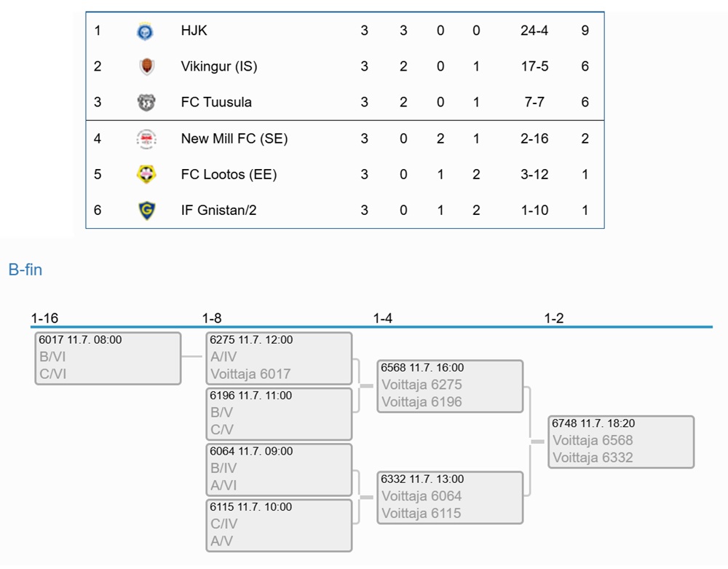Select semifinal match 6332 at 13:00
This screenshot has width=728, height=569.
tap(450, 498)
